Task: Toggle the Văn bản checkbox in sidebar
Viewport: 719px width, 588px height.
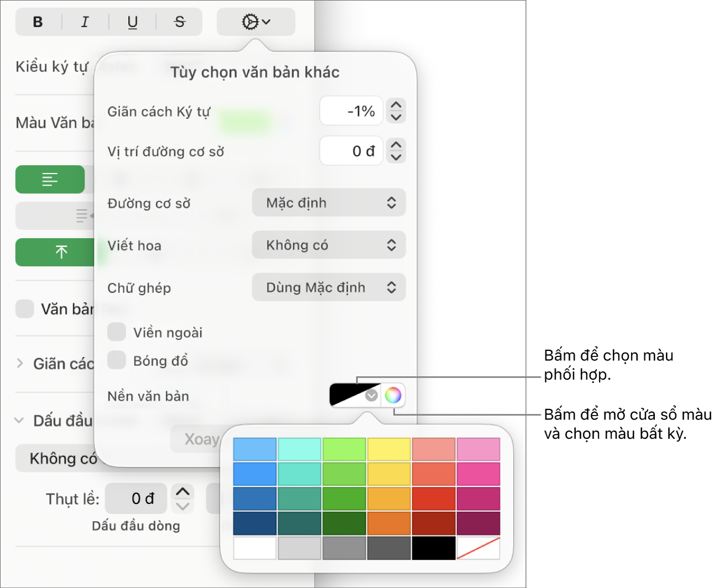Action: (25, 309)
